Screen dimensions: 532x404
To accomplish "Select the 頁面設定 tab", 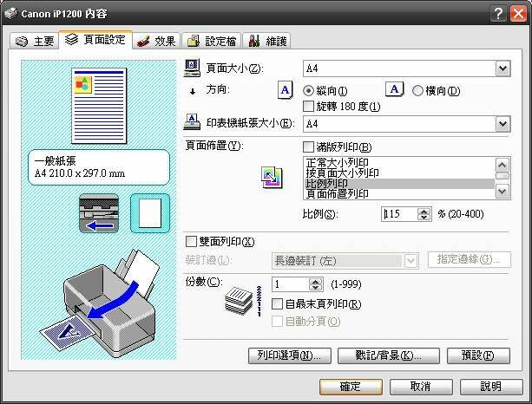I will [95, 40].
